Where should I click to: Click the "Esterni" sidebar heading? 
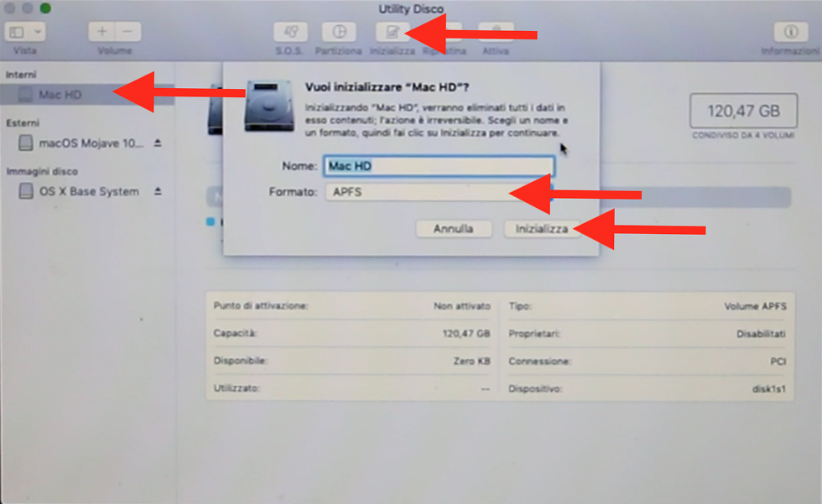click(23, 123)
